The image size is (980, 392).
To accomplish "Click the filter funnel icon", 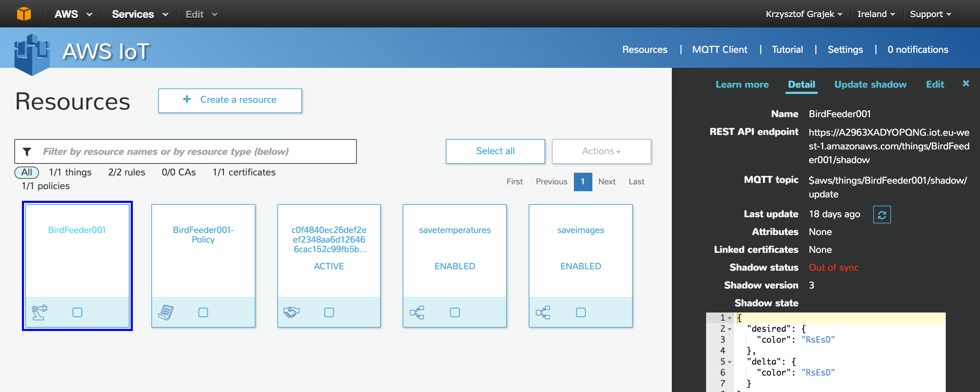I will click(27, 152).
